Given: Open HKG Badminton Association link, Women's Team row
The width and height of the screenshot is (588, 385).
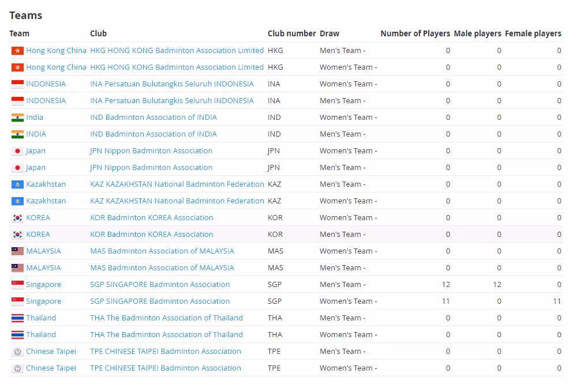Looking at the screenshot, I should (x=177, y=67).
